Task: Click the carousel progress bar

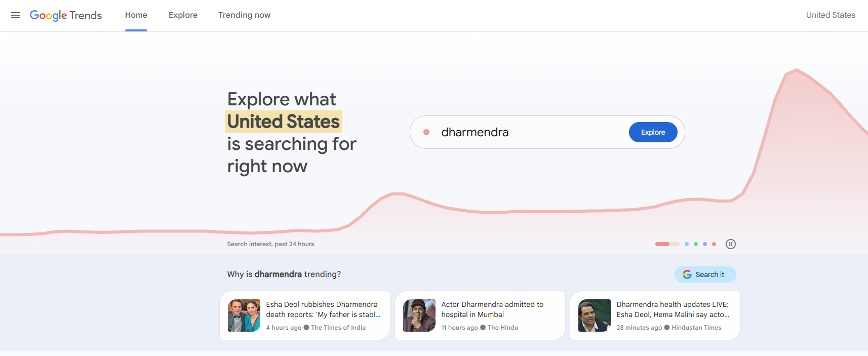Action: click(667, 244)
